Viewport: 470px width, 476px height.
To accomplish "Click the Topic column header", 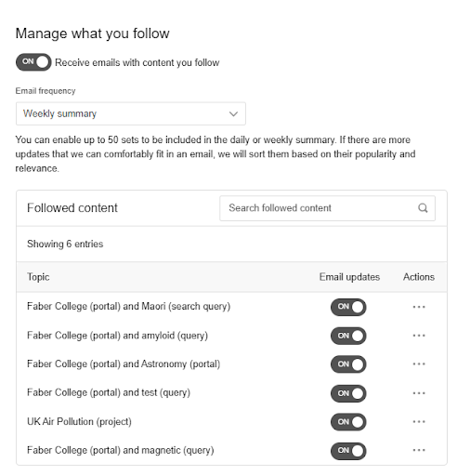I will [x=38, y=277].
